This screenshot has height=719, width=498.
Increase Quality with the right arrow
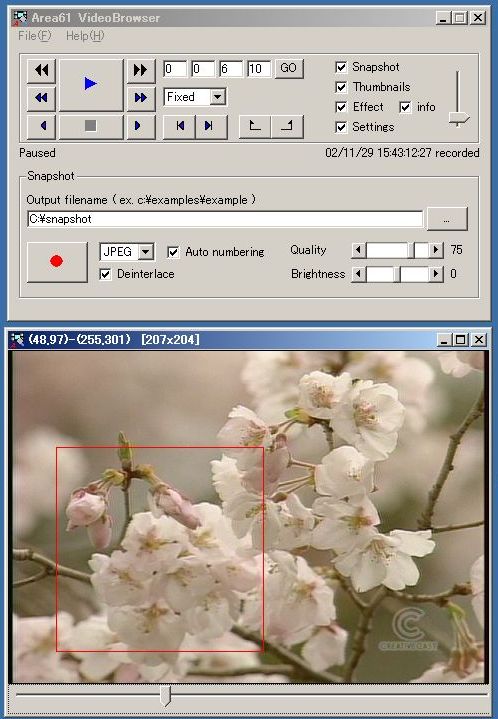(436, 250)
